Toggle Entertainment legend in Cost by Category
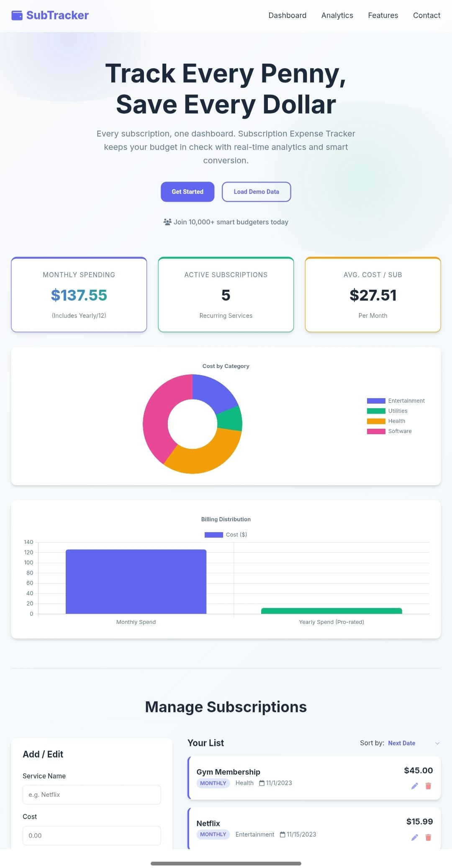This screenshot has width=452, height=868. pyautogui.click(x=396, y=401)
